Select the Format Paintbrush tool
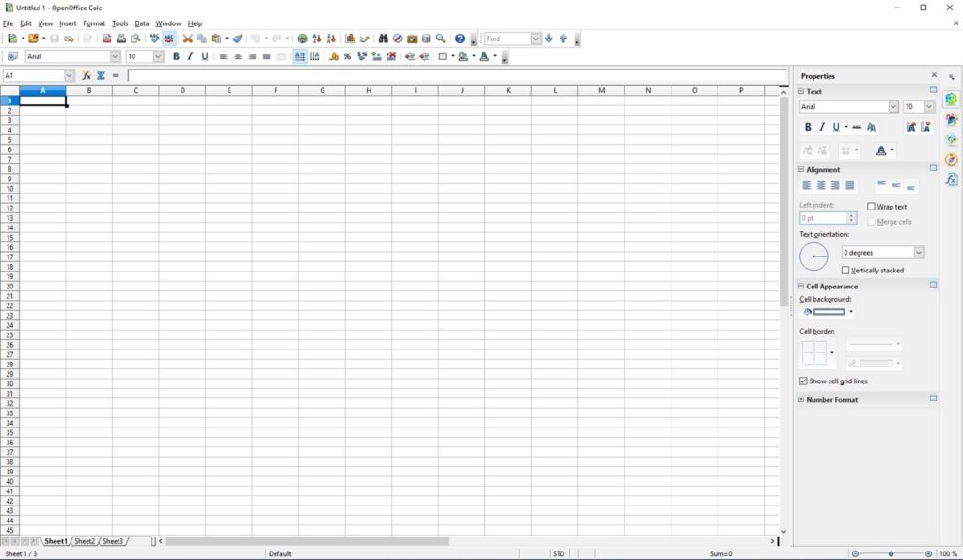 [236, 39]
